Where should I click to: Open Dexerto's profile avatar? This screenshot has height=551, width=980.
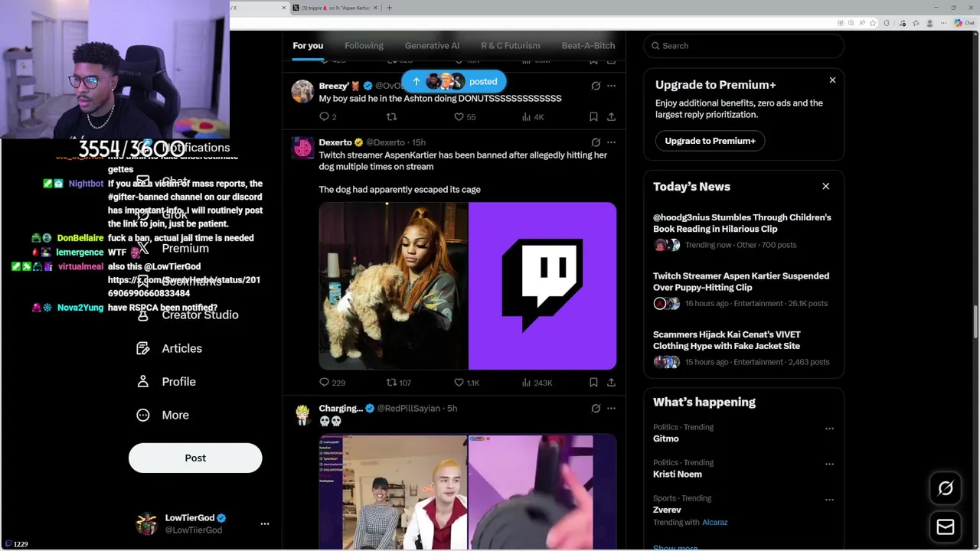(302, 148)
